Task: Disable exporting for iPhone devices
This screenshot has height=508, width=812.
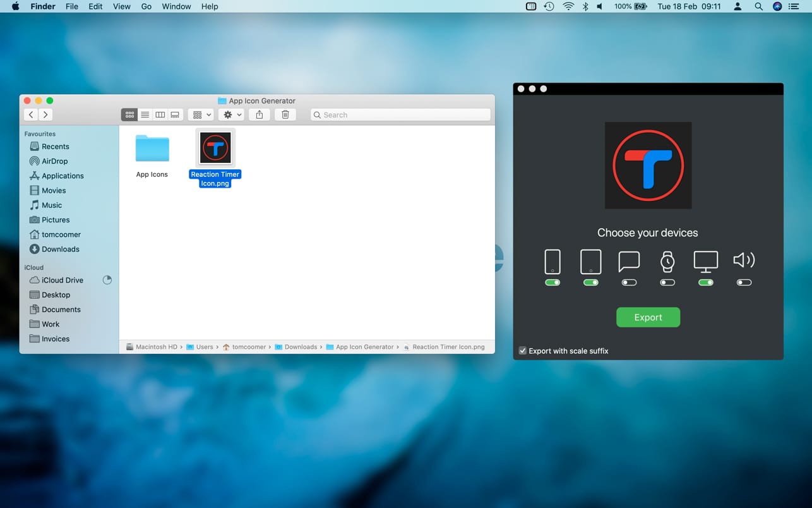Action: coord(552,282)
